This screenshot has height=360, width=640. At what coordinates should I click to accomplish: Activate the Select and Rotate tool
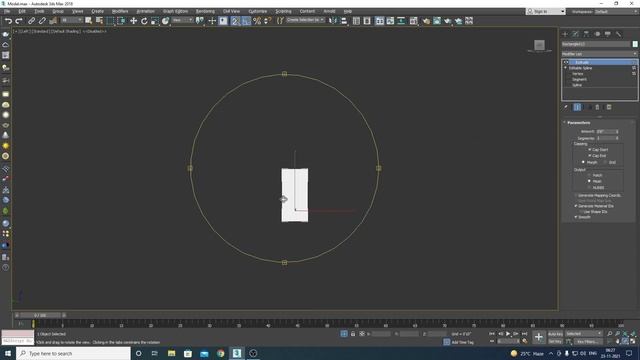click(144, 21)
